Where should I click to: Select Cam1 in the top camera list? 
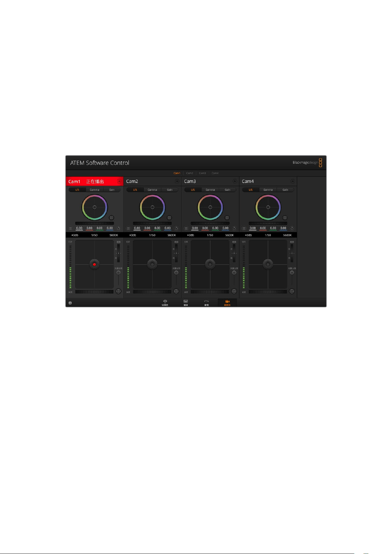pos(177,173)
